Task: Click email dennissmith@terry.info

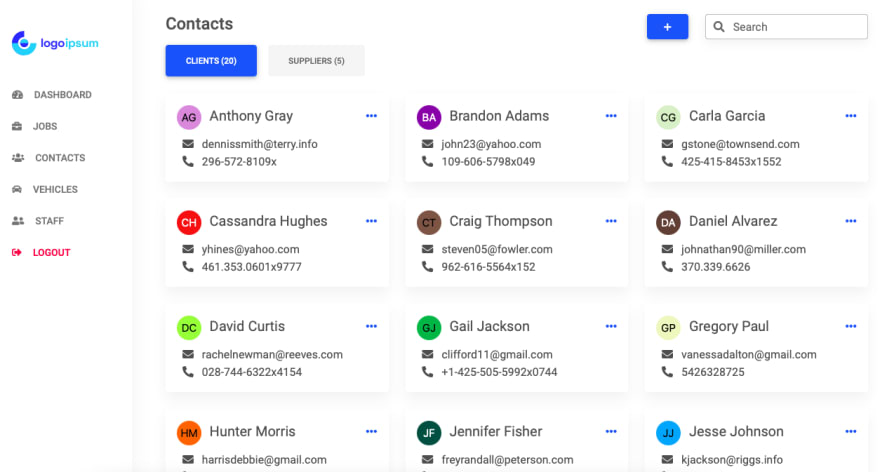Action: pyautogui.click(x=259, y=144)
